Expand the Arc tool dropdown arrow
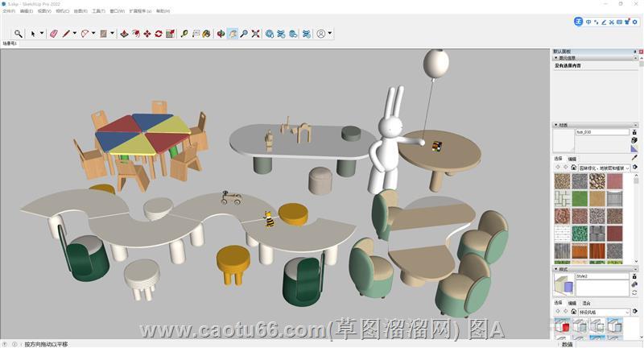The image size is (644, 348). point(93,33)
